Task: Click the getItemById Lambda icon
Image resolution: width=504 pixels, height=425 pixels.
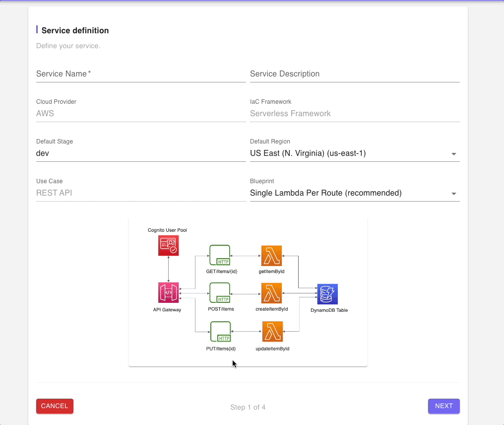Action: (x=272, y=256)
